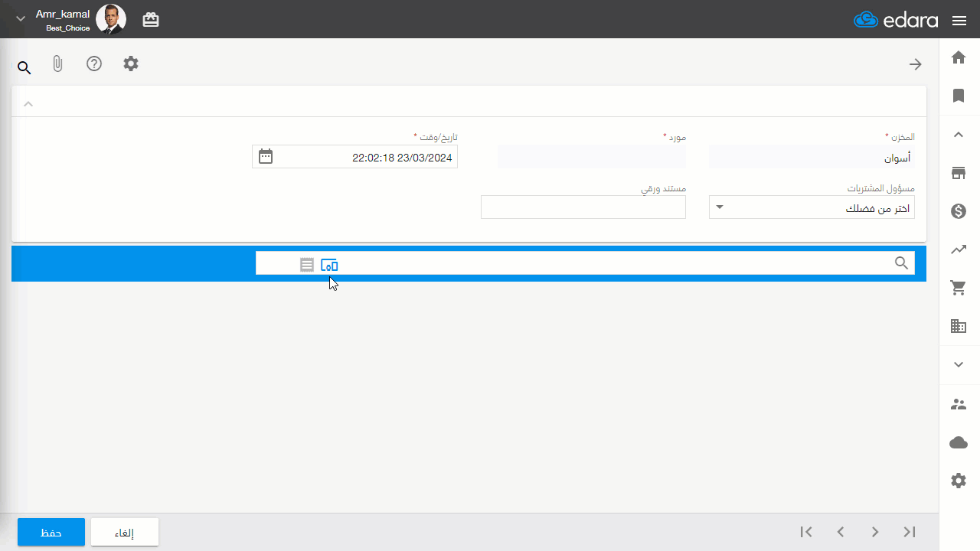Open the help question mark icon
The height and width of the screenshot is (551, 980).
[x=94, y=64]
